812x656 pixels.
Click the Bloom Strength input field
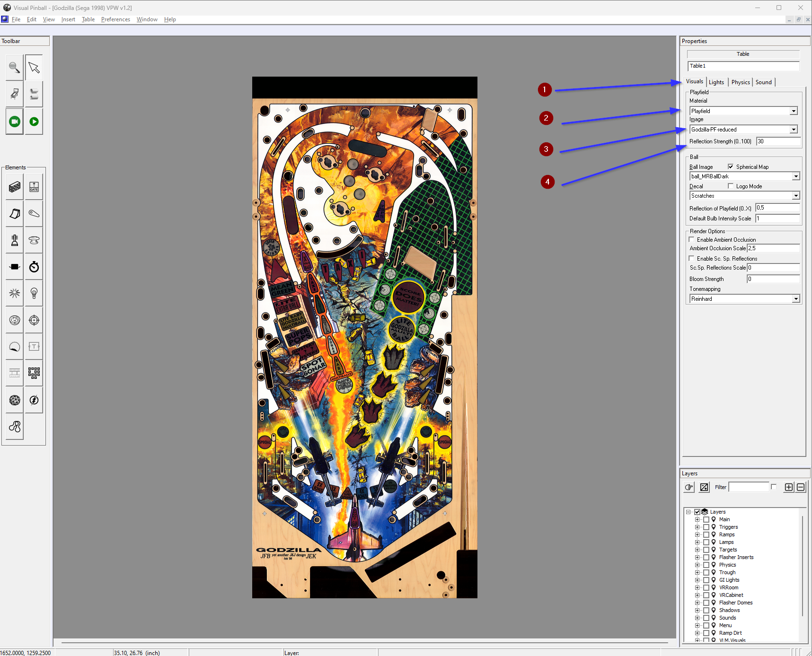tap(773, 279)
